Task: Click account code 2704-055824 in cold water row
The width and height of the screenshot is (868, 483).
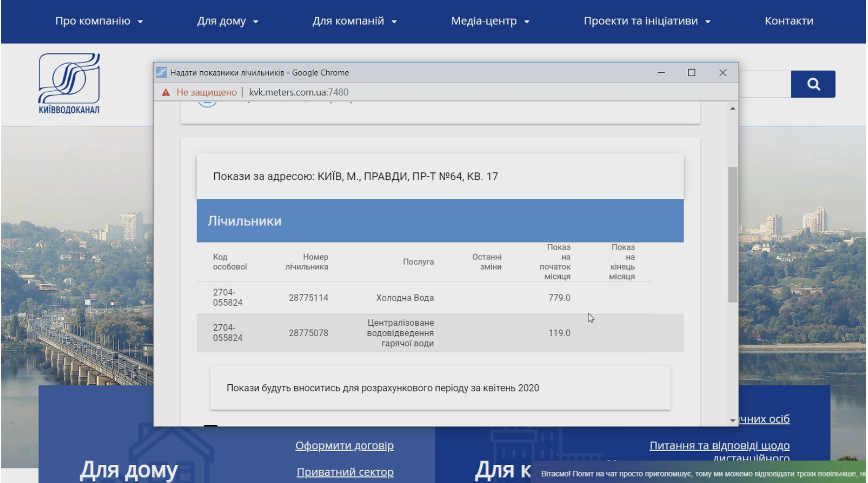Action: pos(228,298)
